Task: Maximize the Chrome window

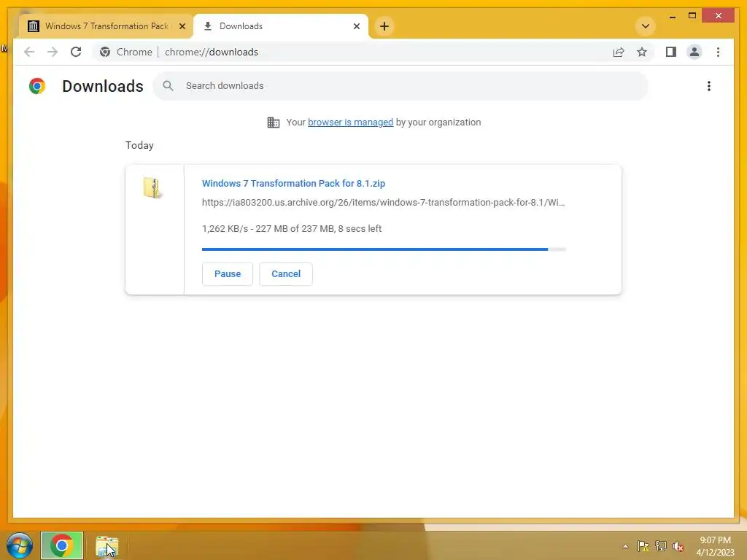Action: tap(692, 16)
